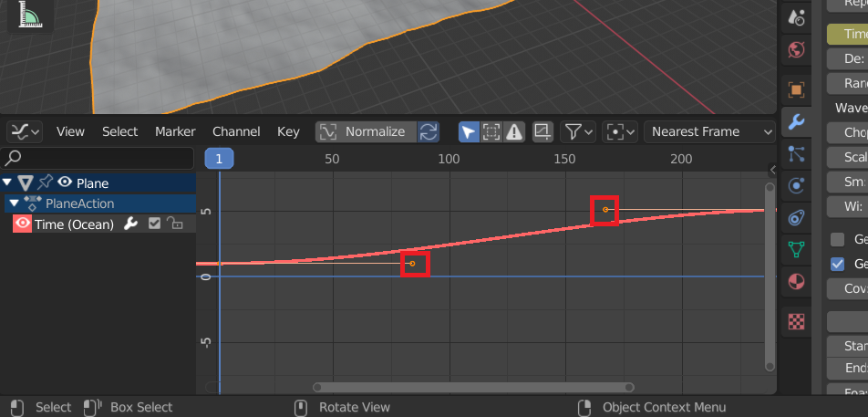
Task: Open the Nearest Frame snapping dropdown
Action: [x=709, y=131]
